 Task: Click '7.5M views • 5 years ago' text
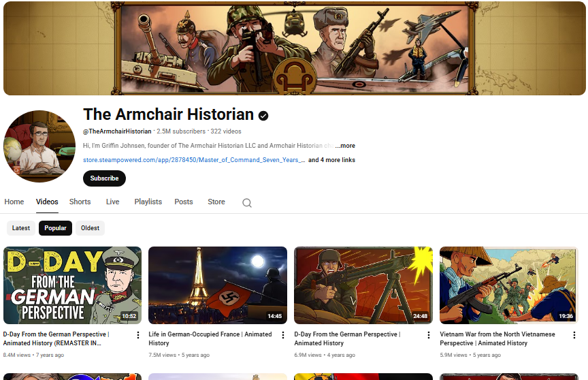179,355
